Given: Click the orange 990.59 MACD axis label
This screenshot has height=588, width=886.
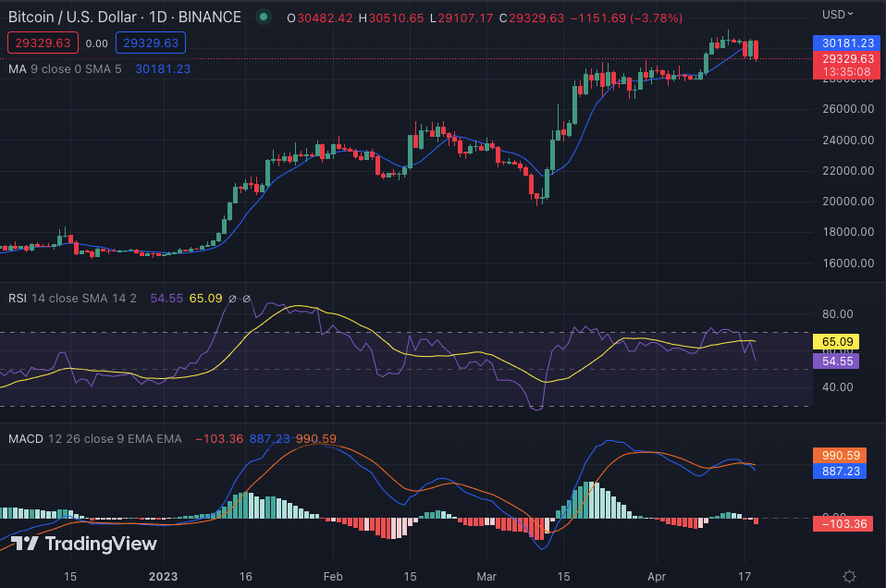Looking at the screenshot, I should (x=840, y=455).
